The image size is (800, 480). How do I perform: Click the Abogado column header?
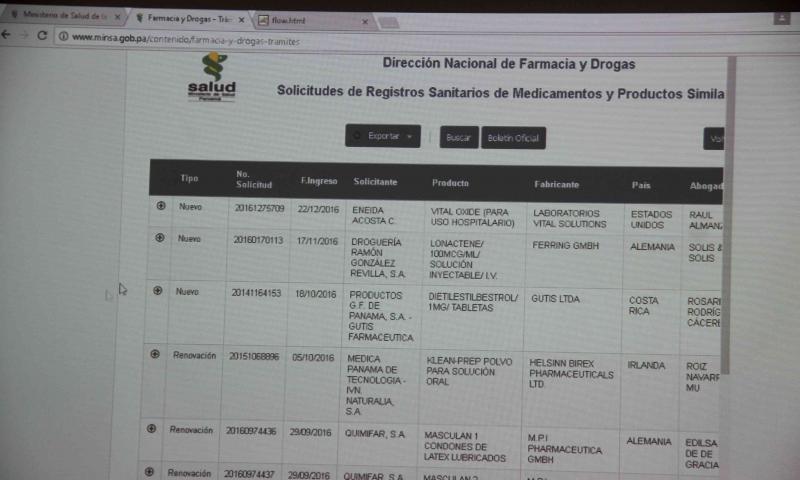point(707,186)
